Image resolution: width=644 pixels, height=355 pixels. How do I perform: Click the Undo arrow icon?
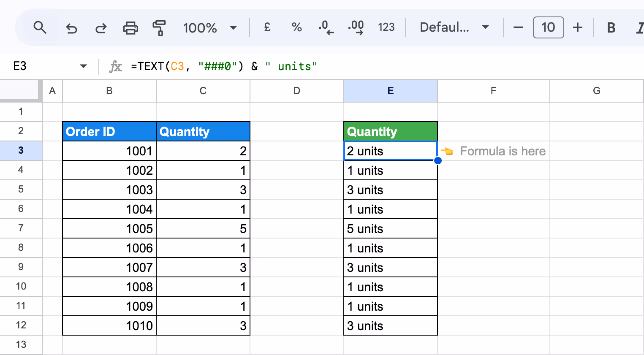tap(71, 28)
